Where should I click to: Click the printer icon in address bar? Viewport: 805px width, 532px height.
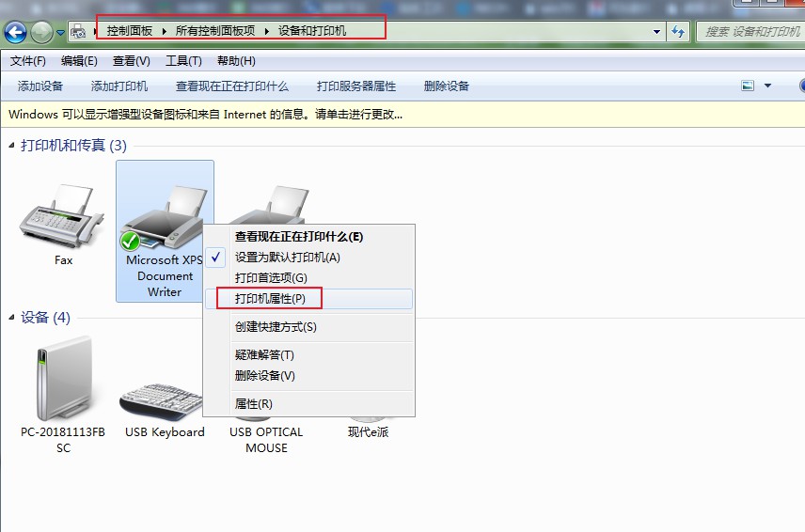[78, 31]
